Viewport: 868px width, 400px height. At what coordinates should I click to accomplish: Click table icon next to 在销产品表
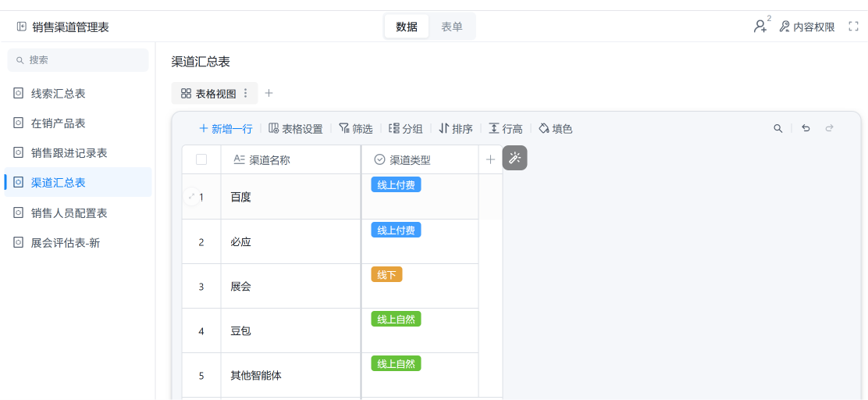pos(18,123)
